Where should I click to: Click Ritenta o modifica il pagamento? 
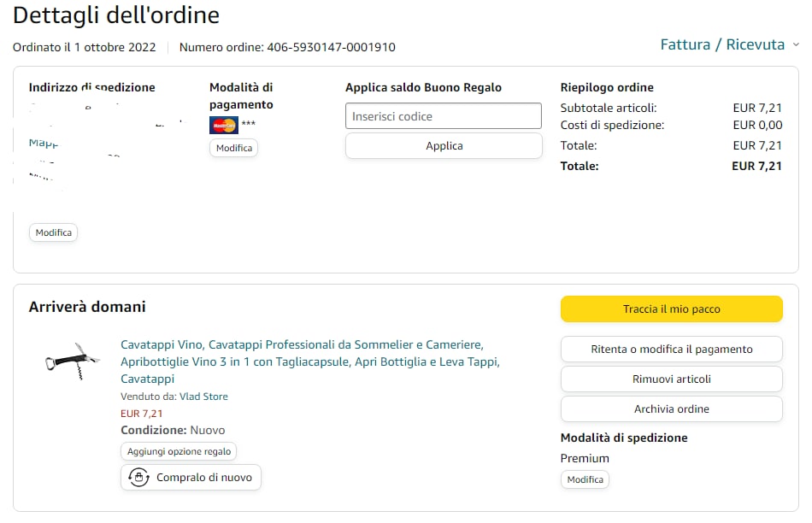(x=671, y=349)
